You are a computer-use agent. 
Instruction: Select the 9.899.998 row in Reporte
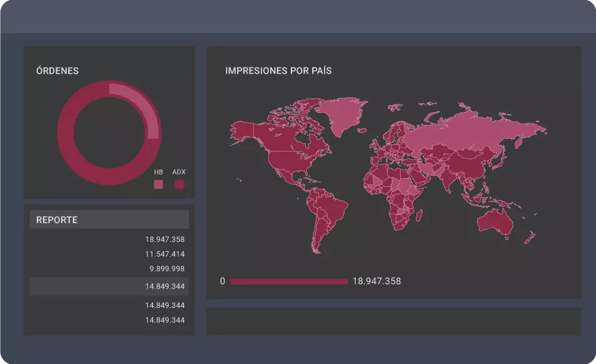(167, 269)
